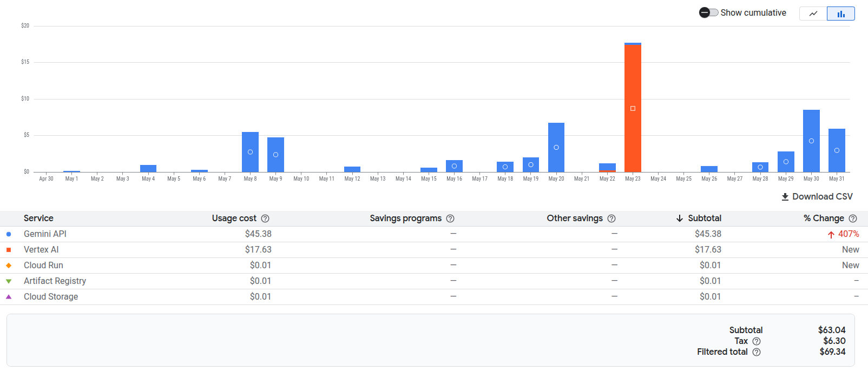Open % Change help icon
Image resolution: width=868 pixels, height=371 pixels.
(x=853, y=218)
